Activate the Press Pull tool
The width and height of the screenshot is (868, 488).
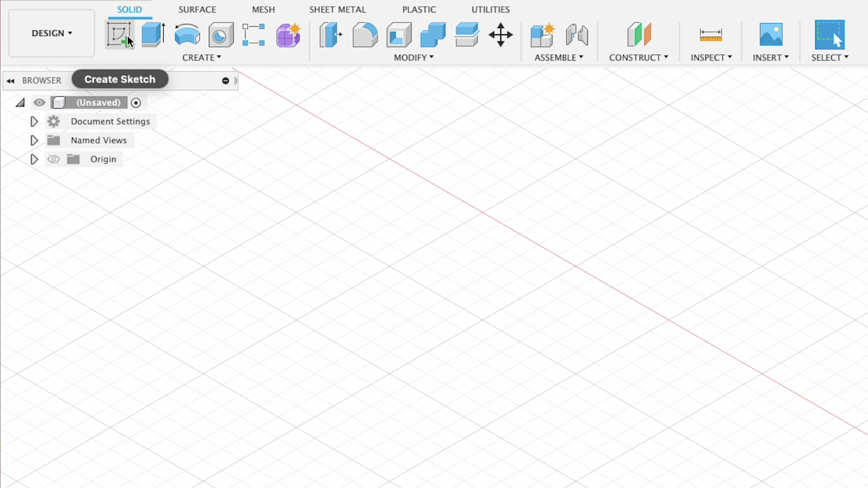coord(330,35)
